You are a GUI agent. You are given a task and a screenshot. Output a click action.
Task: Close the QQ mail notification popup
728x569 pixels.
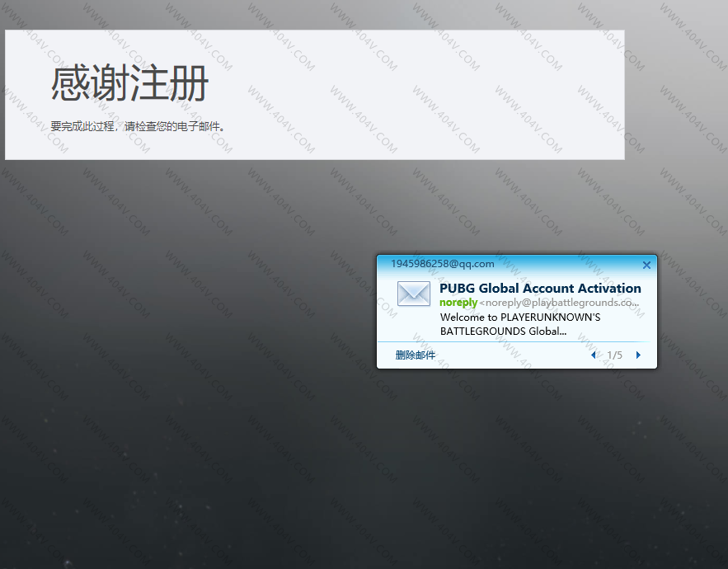(646, 265)
